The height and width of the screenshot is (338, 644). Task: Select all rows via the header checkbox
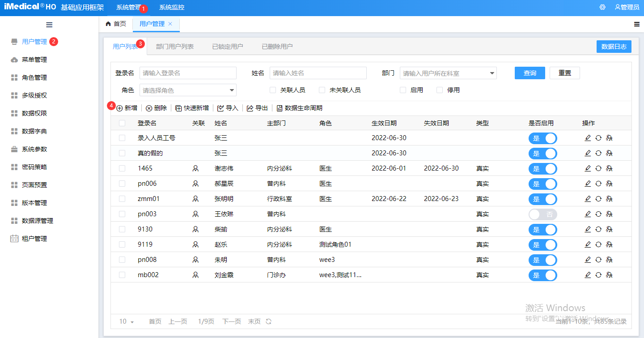[122, 123]
